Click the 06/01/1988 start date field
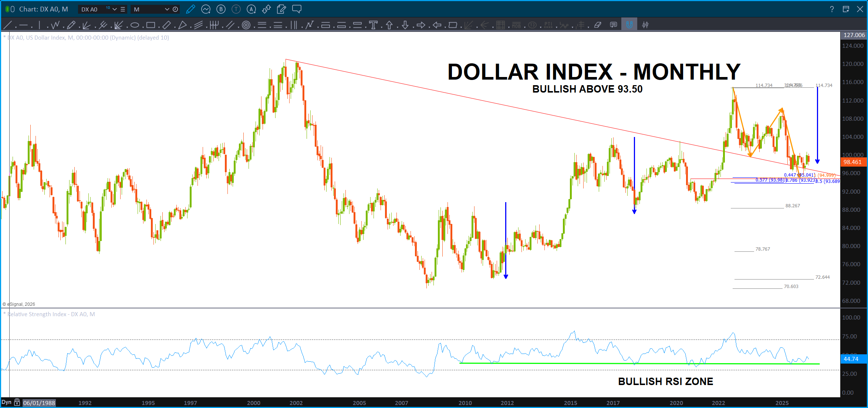This screenshot has width=868, height=408. tap(39, 403)
